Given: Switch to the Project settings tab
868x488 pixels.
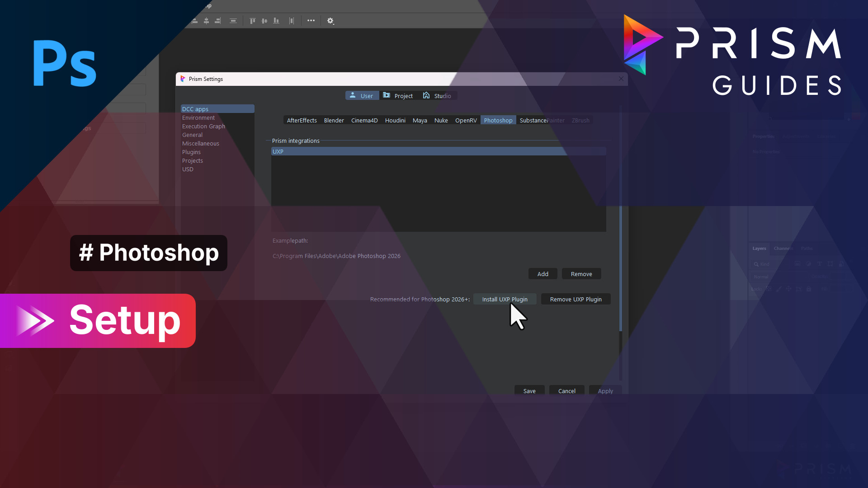Looking at the screenshot, I should point(398,95).
